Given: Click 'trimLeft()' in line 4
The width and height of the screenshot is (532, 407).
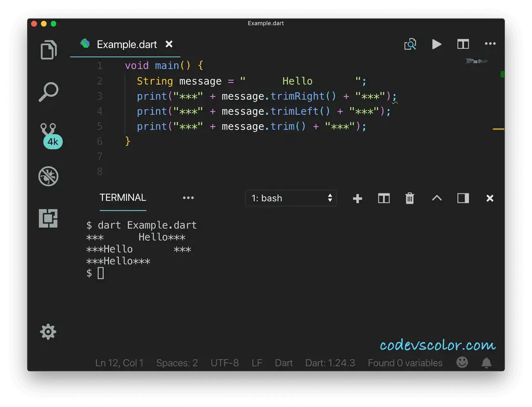Looking at the screenshot, I should [300, 111].
